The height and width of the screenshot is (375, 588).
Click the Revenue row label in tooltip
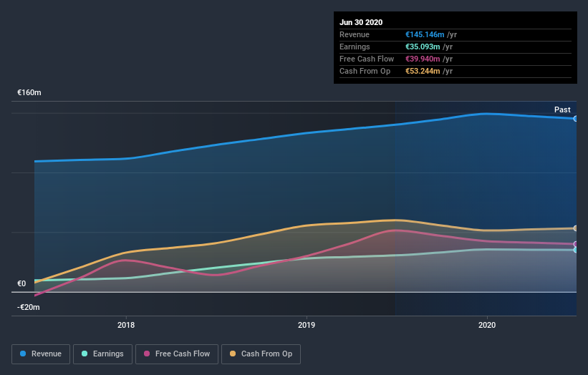point(355,34)
